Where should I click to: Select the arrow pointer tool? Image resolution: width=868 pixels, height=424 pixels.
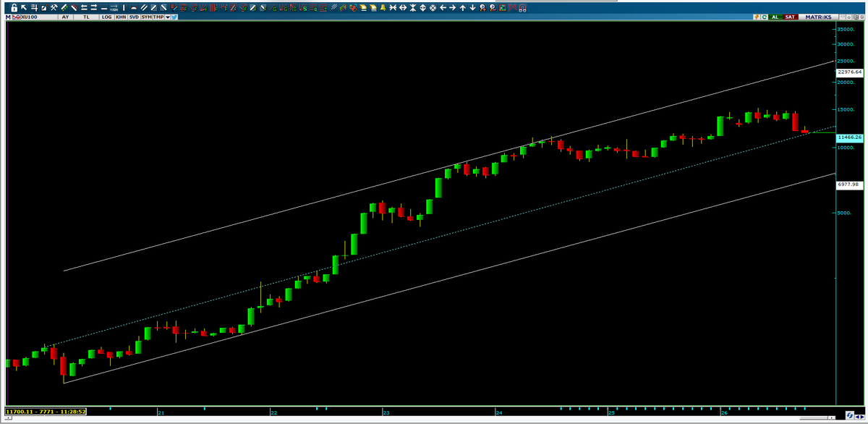pos(24,8)
